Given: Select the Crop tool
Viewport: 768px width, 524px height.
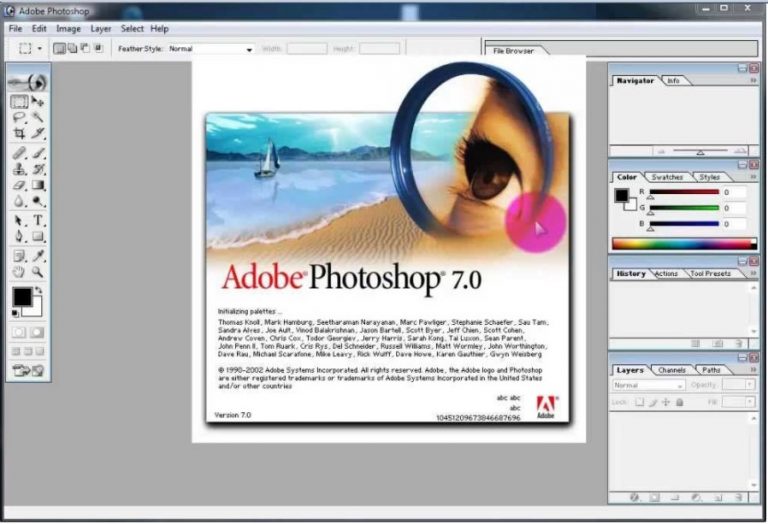Looking at the screenshot, I should click(x=19, y=133).
